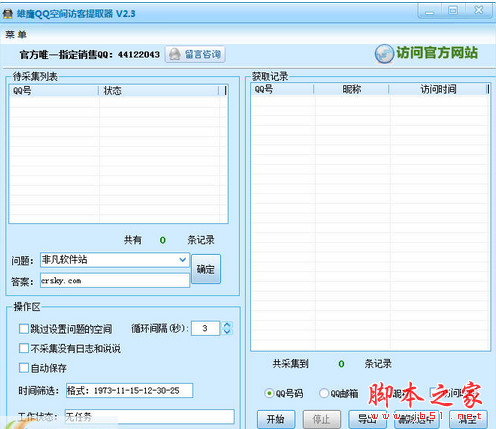496x429 pixels.
Task: Click the 共有 record count value under 待采集列表
Action: coord(163,240)
